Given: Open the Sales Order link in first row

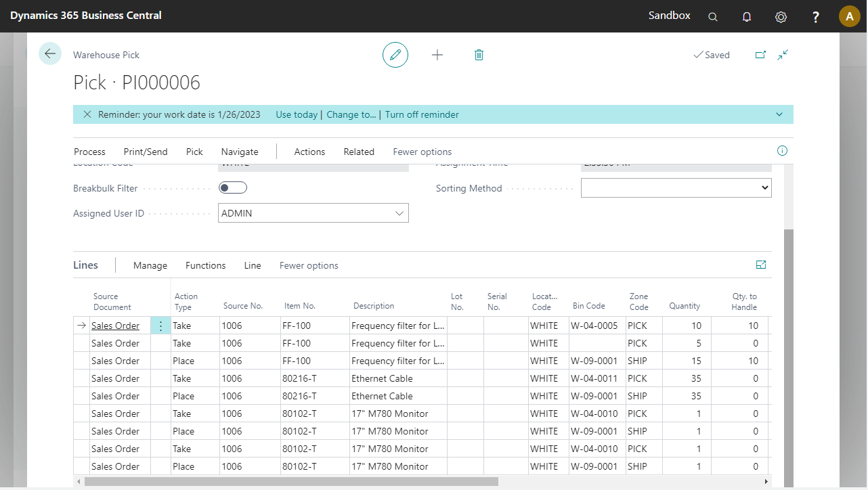Looking at the screenshot, I should pos(116,326).
